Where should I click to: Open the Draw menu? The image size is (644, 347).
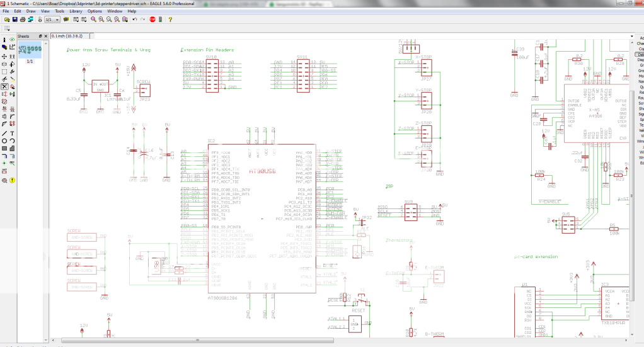click(x=31, y=11)
